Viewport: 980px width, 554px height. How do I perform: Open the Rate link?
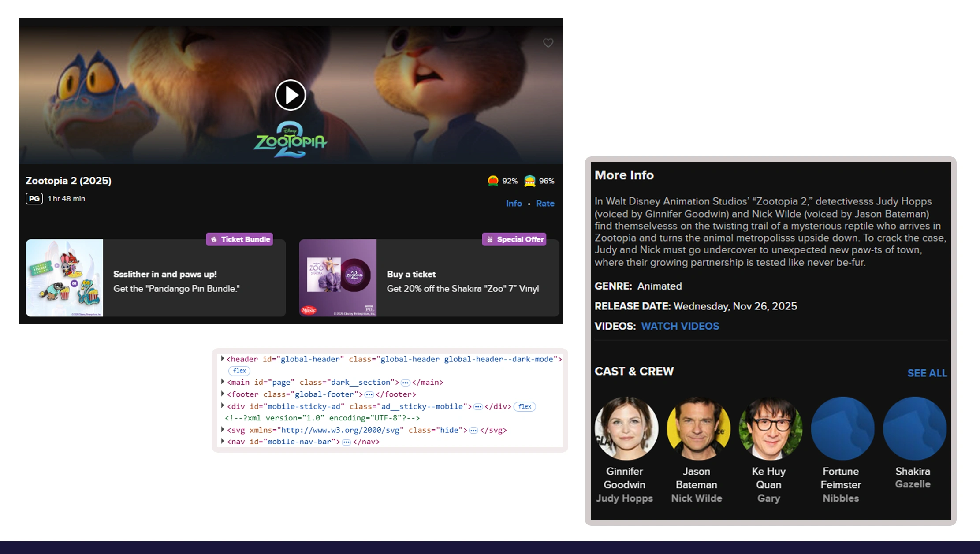pos(545,204)
